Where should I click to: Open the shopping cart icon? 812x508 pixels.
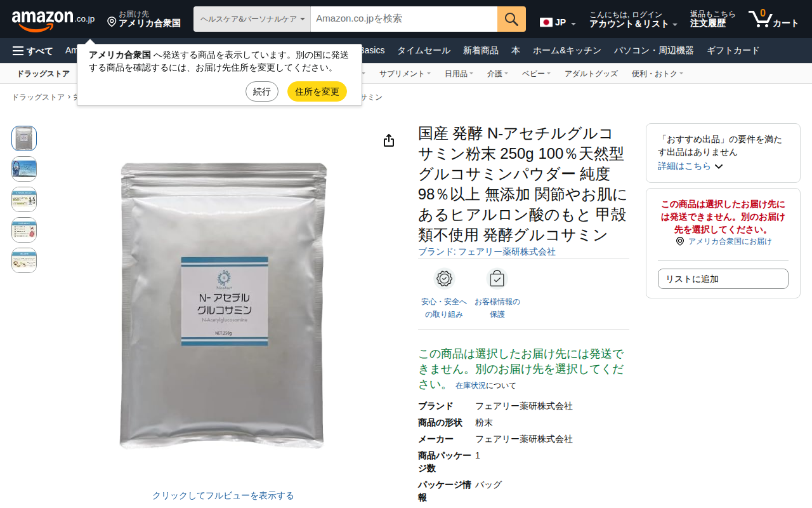tap(773, 19)
